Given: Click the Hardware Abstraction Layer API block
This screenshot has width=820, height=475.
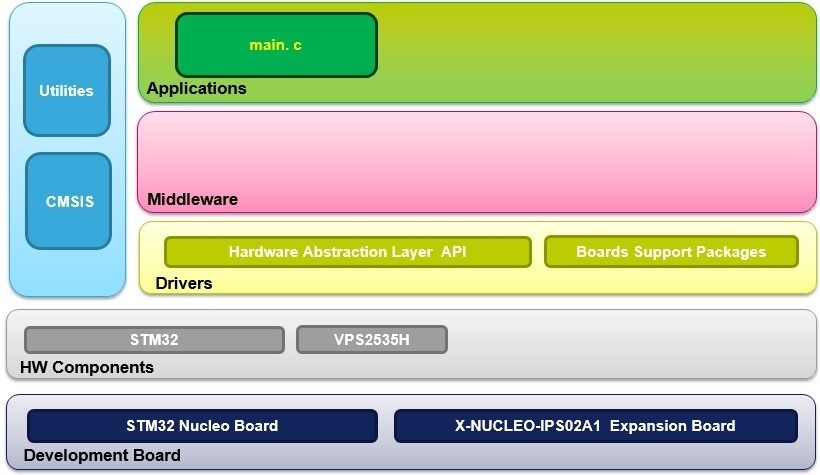Looking at the screenshot, I should pyautogui.click(x=347, y=252).
